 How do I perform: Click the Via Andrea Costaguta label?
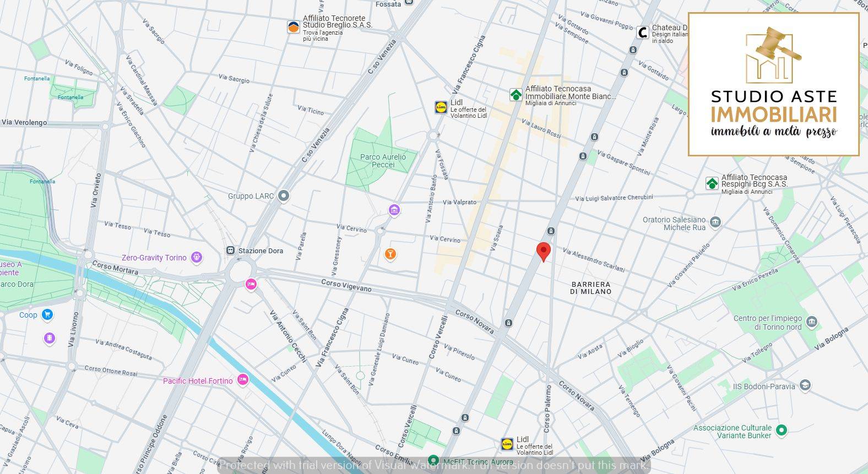[x=123, y=349]
